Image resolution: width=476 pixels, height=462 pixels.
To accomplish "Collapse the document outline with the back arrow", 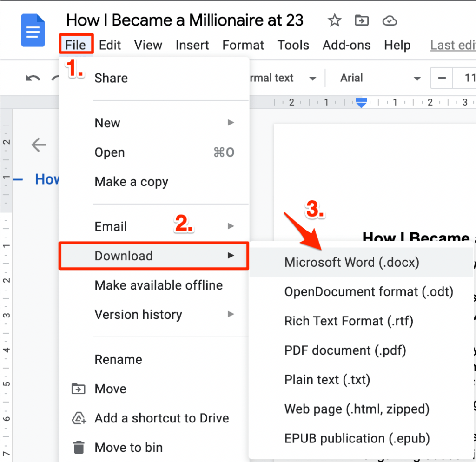I will click(39, 145).
